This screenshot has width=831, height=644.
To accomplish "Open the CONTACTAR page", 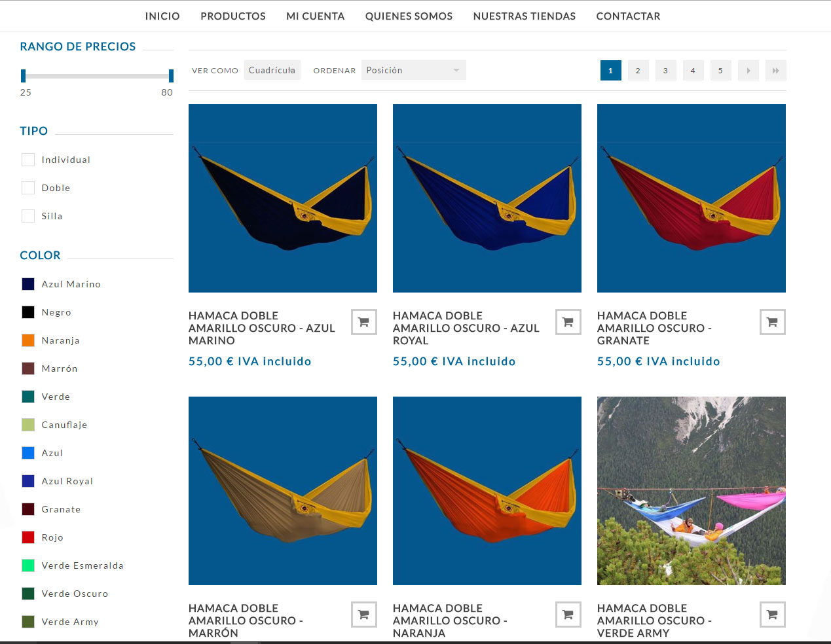I will click(628, 16).
